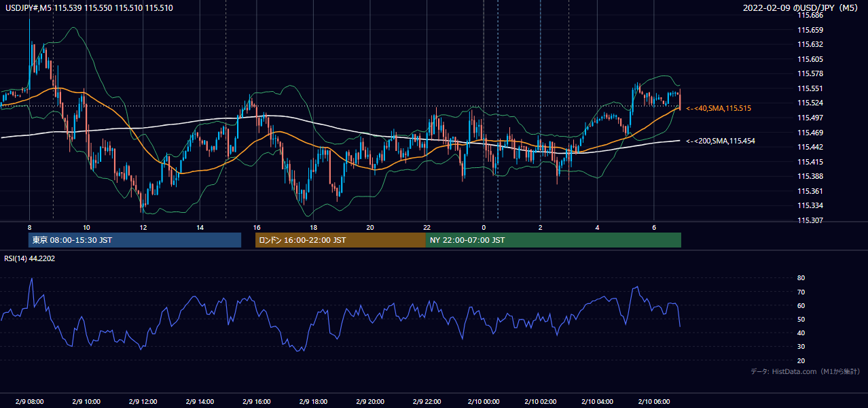Click hour label 22 below price chart
This screenshot has height=408, width=868.
click(x=427, y=227)
